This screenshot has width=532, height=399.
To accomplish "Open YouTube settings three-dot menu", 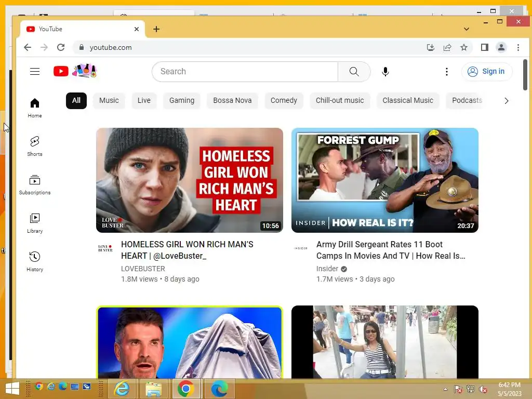I will [x=446, y=72].
